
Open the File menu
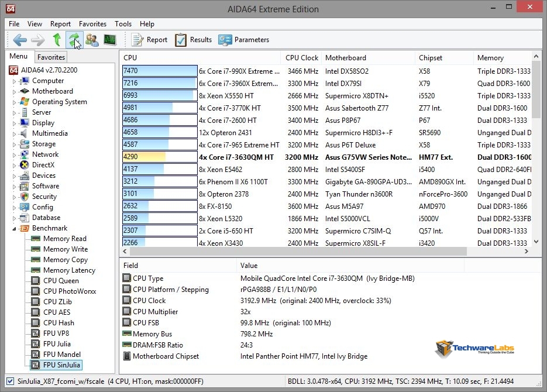point(14,24)
